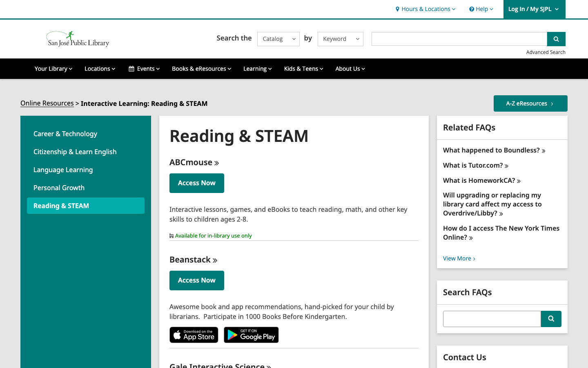This screenshot has width=588, height=368.
Task: Click Access Now under Beanstack
Action: point(197,280)
